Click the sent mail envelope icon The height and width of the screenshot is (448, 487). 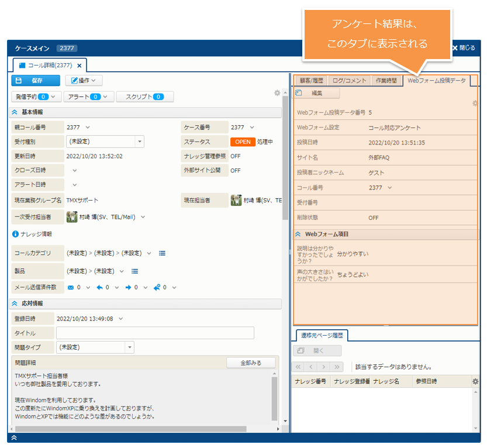click(x=71, y=287)
